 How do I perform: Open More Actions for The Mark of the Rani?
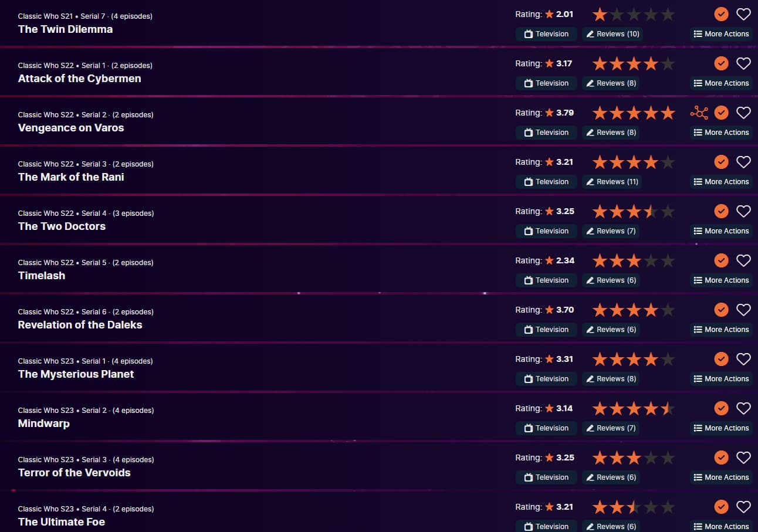(721, 182)
